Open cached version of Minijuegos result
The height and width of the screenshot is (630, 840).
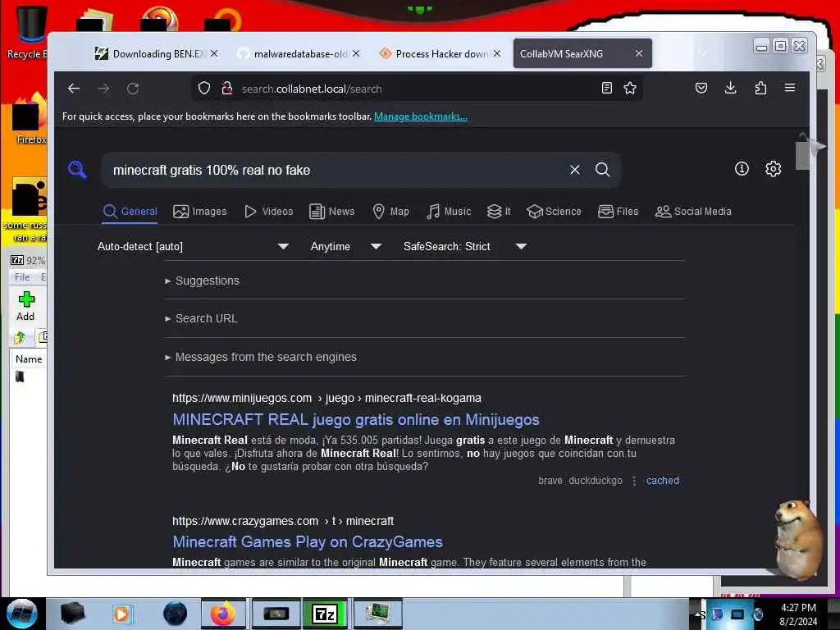coord(663,481)
